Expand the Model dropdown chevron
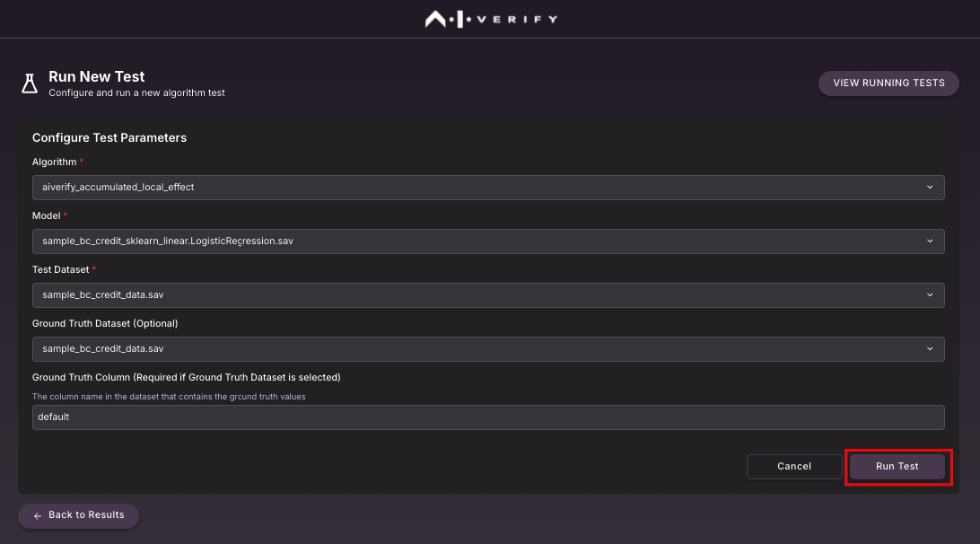This screenshot has width=980, height=544. click(930, 241)
